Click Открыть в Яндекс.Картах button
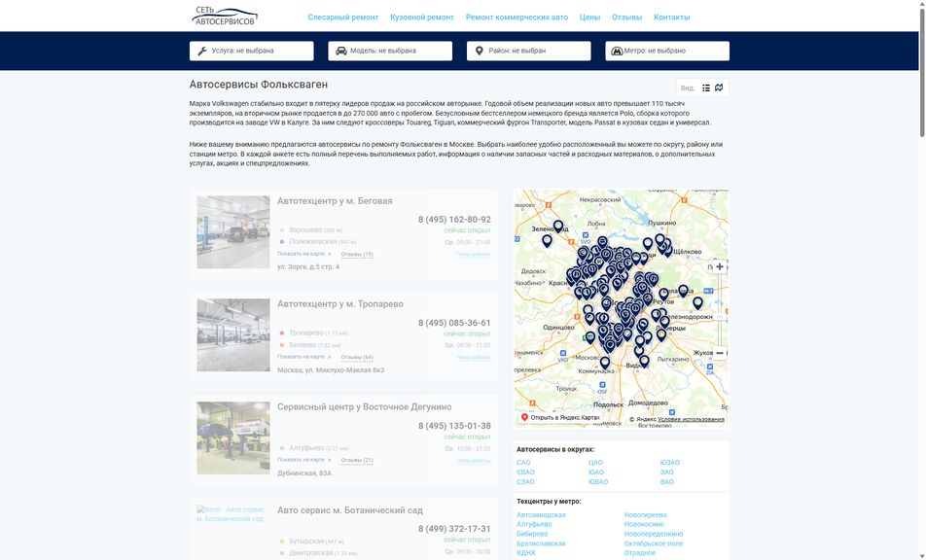The image size is (926, 560). [560, 417]
